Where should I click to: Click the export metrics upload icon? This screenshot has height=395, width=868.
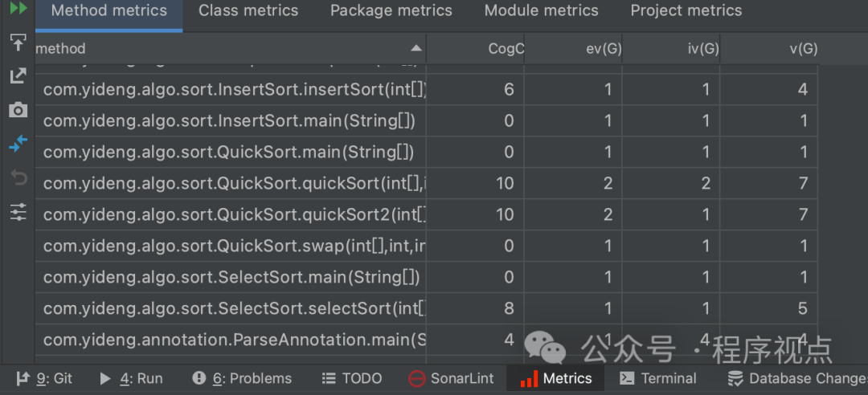tap(18, 43)
